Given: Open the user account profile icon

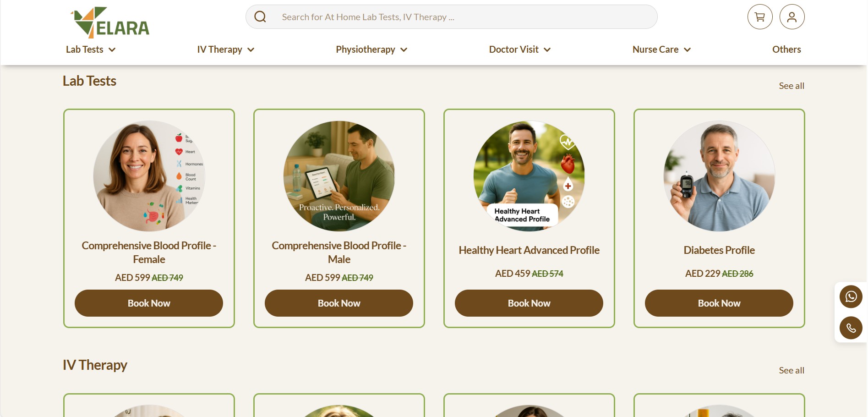Looking at the screenshot, I should 792,17.
